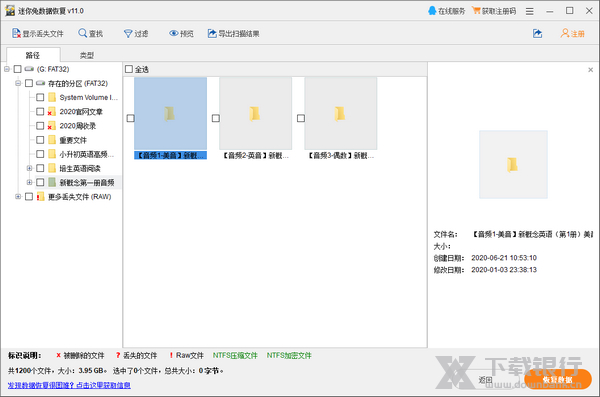
Task: Click the share icon beside 注册
Action: pyautogui.click(x=538, y=33)
